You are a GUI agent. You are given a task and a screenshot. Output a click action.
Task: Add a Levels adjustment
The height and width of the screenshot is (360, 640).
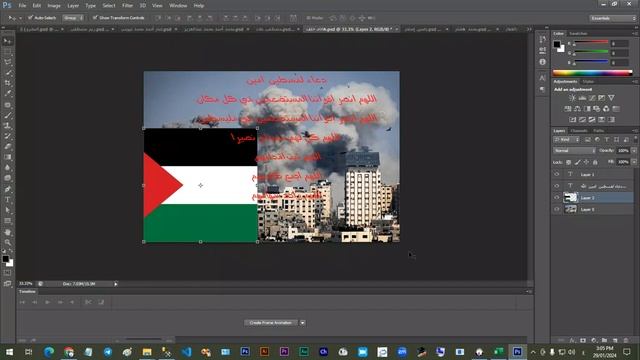tap(582, 98)
